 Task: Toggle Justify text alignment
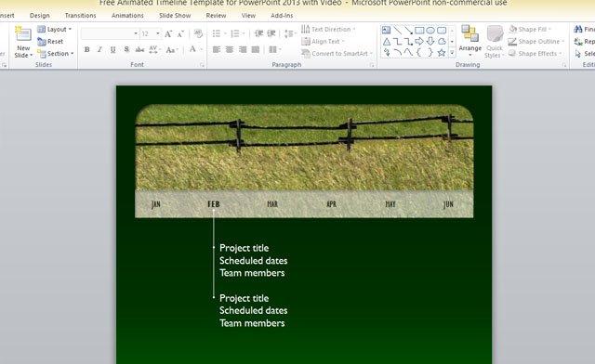(x=256, y=49)
